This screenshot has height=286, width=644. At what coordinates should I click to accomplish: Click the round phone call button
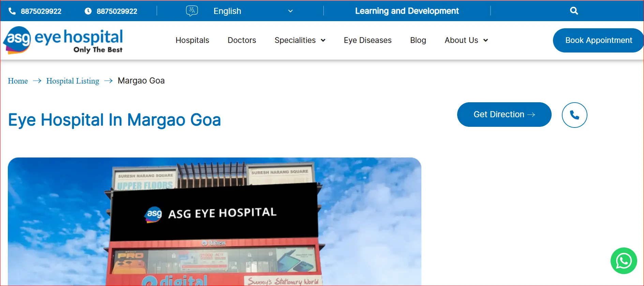[574, 115]
